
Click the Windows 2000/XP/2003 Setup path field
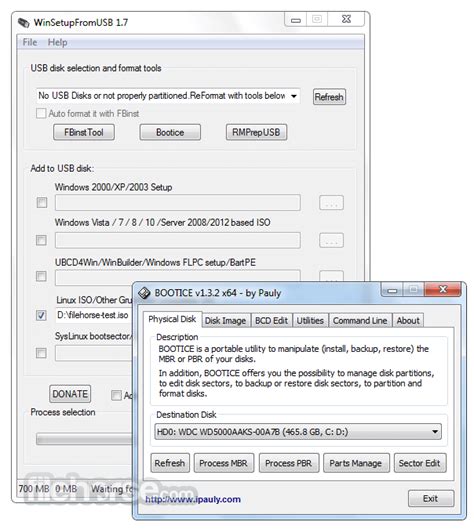[178, 203]
